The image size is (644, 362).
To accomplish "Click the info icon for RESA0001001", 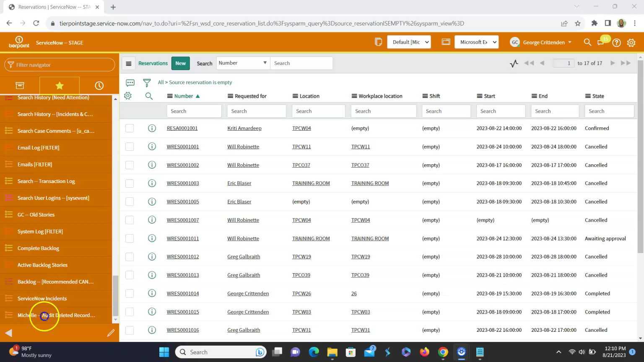I will (x=152, y=128).
